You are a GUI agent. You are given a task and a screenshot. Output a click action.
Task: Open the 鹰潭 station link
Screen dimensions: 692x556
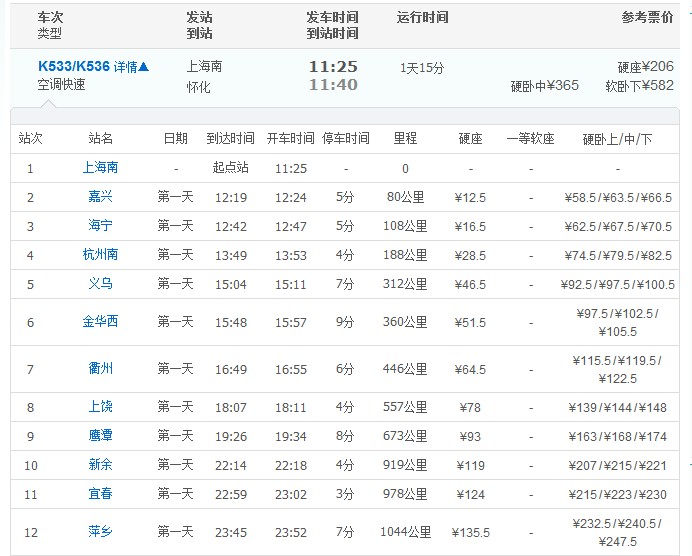pyautogui.click(x=100, y=436)
